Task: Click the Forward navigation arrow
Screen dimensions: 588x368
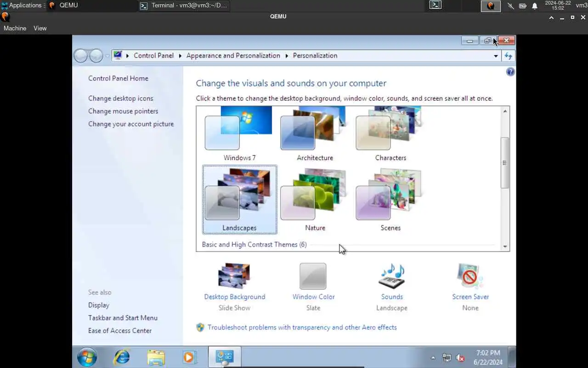Action: 96,56
